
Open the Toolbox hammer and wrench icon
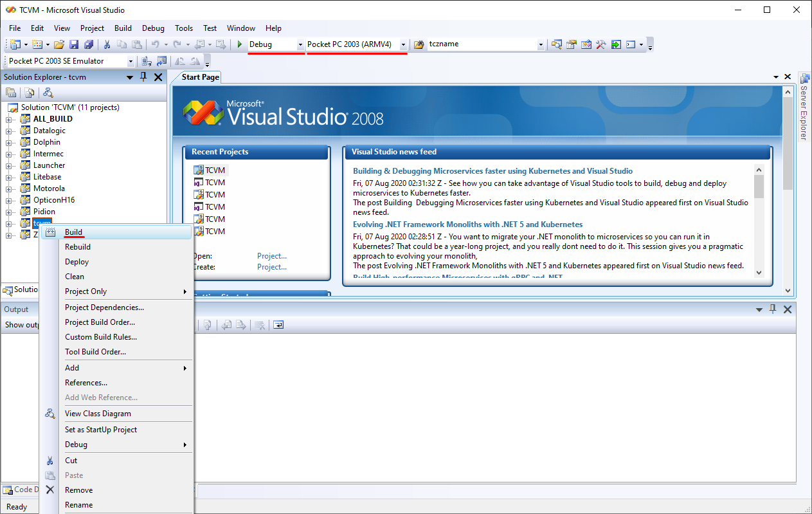point(601,44)
